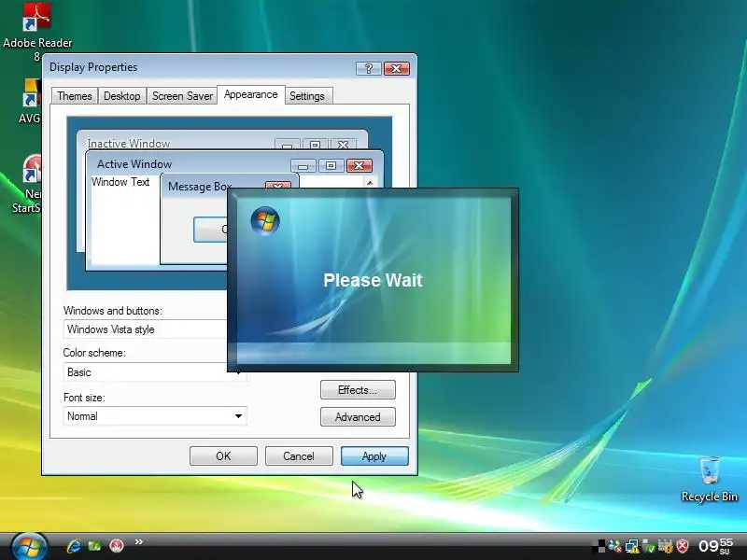Click the taskbar clock
The image size is (747, 560).
coord(715,546)
